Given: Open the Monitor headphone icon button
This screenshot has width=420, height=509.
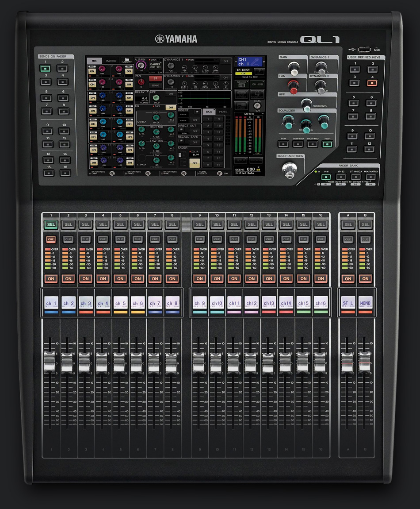Looking at the screenshot, I should pos(256,94).
